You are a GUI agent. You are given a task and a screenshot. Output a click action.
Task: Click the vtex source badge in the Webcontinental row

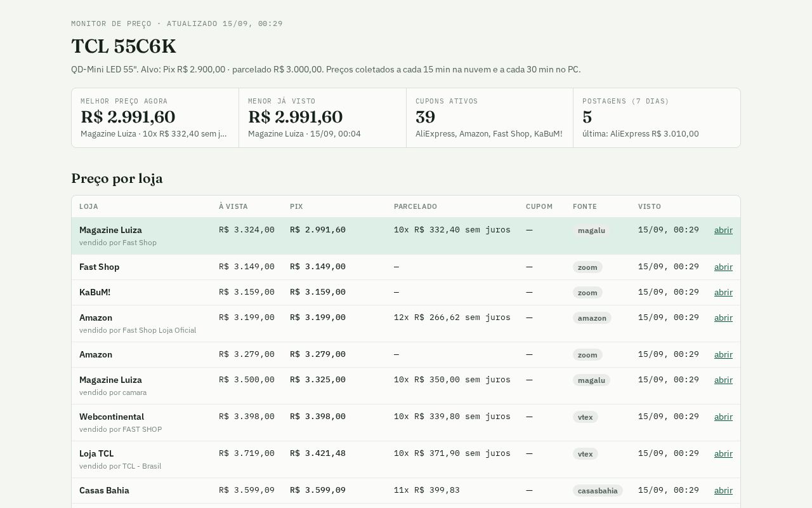[586, 417]
